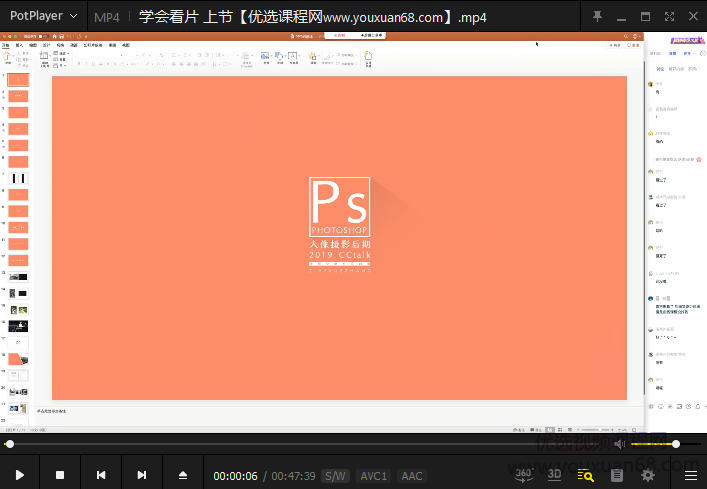
Task: Mute the audio via speaker icon
Action: pyautogui.click(x=620, y=444)
